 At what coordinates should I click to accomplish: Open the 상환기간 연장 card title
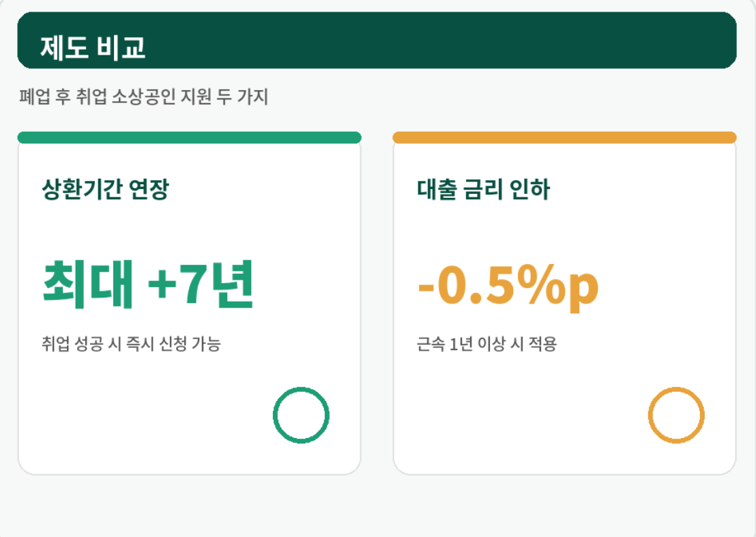[x=105, y=189]
